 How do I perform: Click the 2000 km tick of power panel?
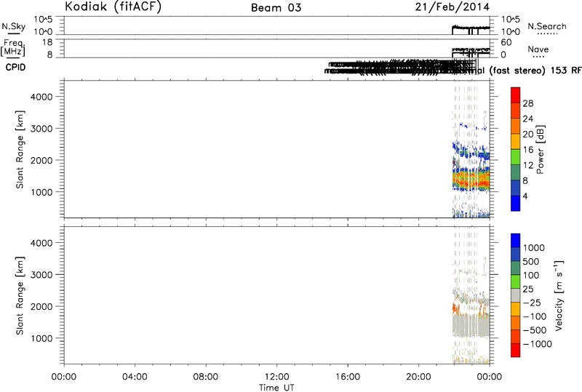pyautogui.click(x=41, y=160)
